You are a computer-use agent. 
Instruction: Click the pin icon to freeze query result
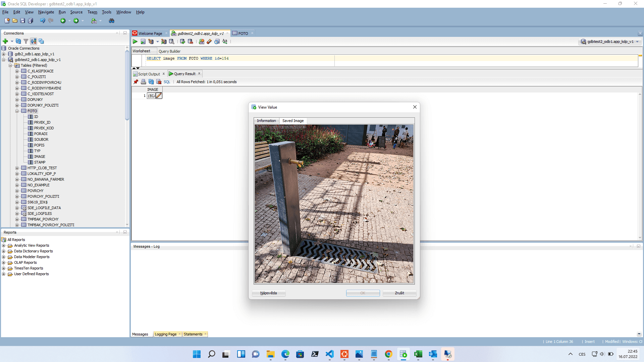(136, 82)
